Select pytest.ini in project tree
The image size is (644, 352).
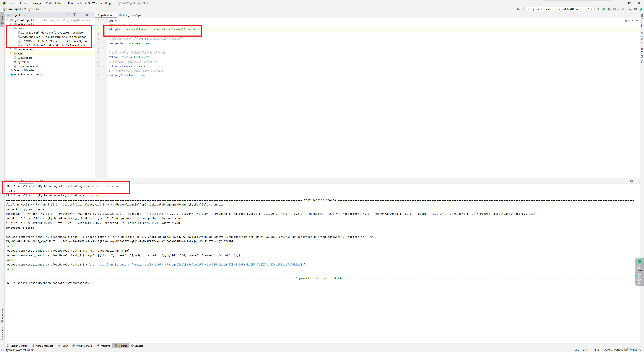tap(21, 62)
